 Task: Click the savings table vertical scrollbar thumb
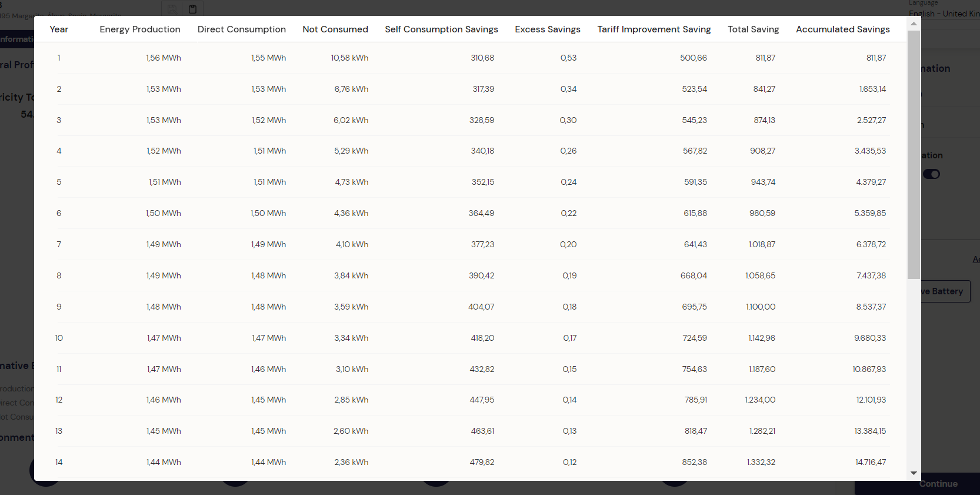pyautogui.click(x=914, y=155)
